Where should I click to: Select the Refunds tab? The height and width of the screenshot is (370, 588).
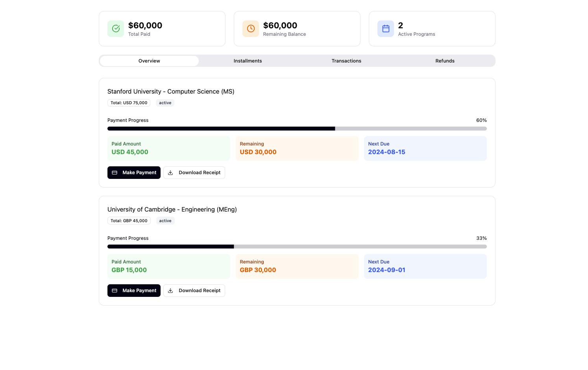[x=445, y=61]
